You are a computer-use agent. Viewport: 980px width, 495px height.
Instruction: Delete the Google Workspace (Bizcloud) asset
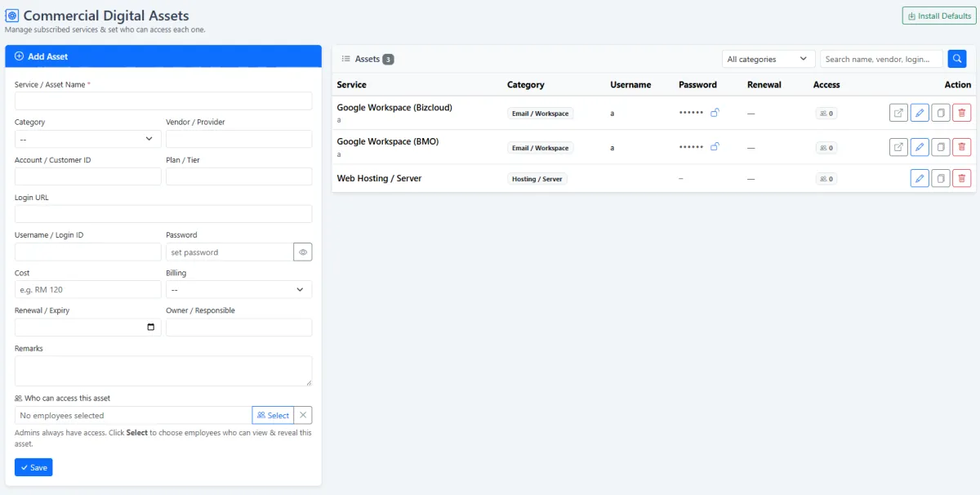point(962,113)
